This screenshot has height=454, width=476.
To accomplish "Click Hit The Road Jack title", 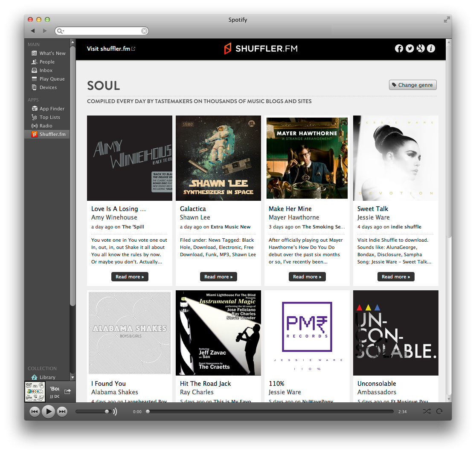I will tap(205, 384).
